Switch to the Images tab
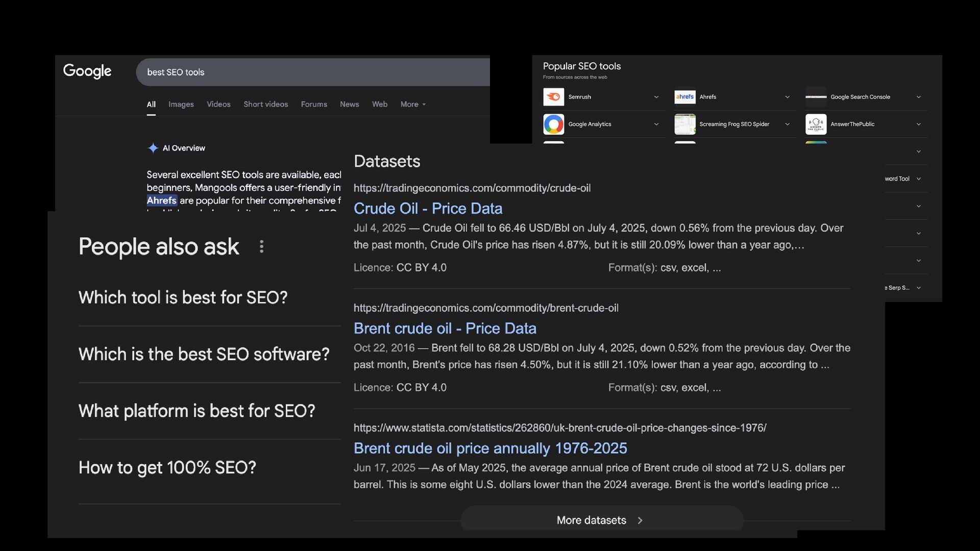 coord(181,104)
